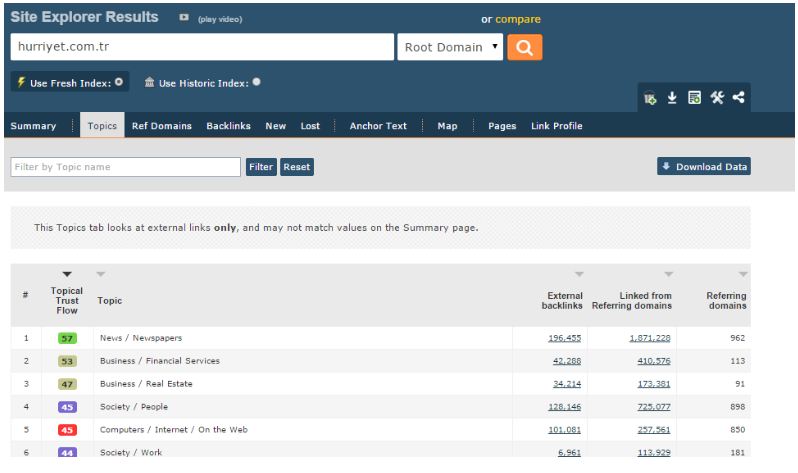Viewport: 798px width, 473px height.
Task: Open backlinks count 128,146 for Society / People
Action: pyautogui.click(x=564, y=407)
